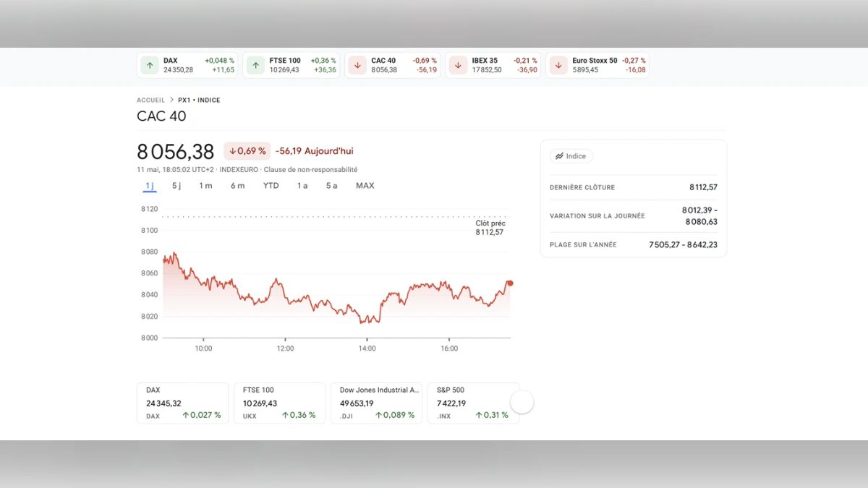Click the green up-arrow icon on FTSE 100 ticker
The height and width of the screenshot is (488, 868).
pos(255,65)
